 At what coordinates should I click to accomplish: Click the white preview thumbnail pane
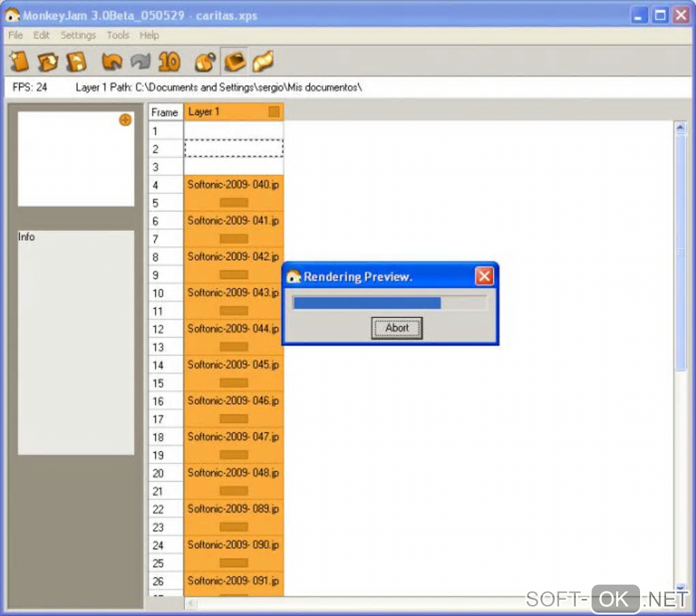point(76,159)
